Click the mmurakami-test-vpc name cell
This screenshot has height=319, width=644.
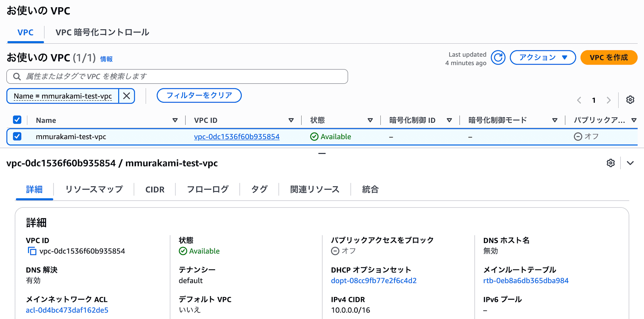[x=71, y=137]
